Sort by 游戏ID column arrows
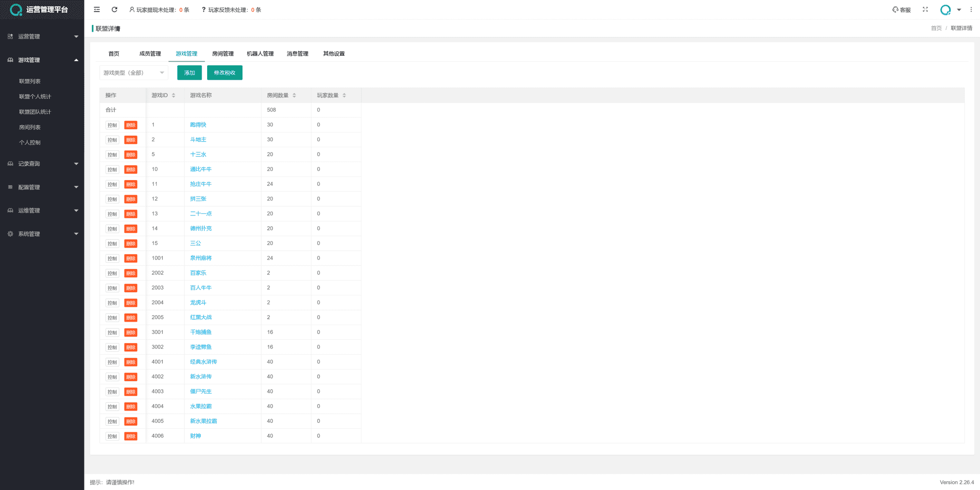 174,95
